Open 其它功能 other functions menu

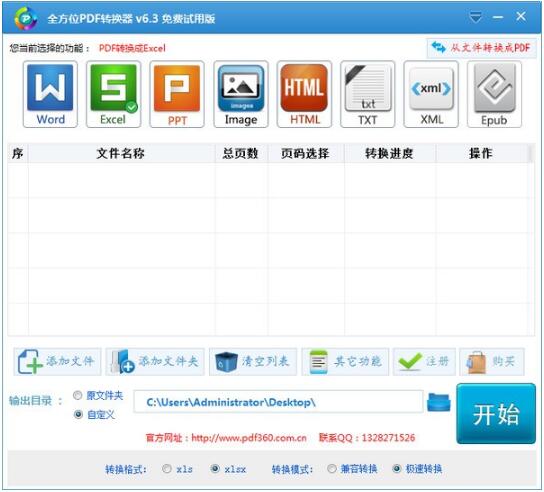tap(345, 362)
